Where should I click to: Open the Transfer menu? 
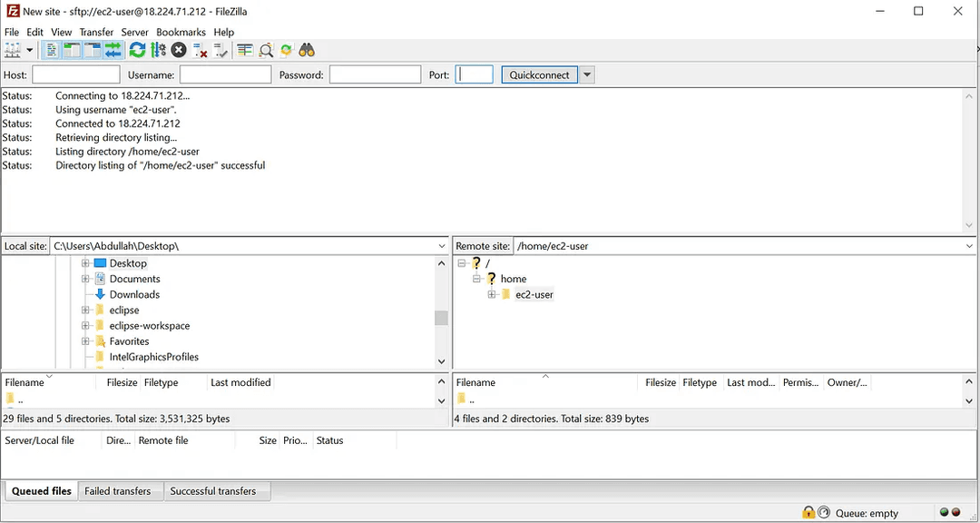[x=96, y=32]
